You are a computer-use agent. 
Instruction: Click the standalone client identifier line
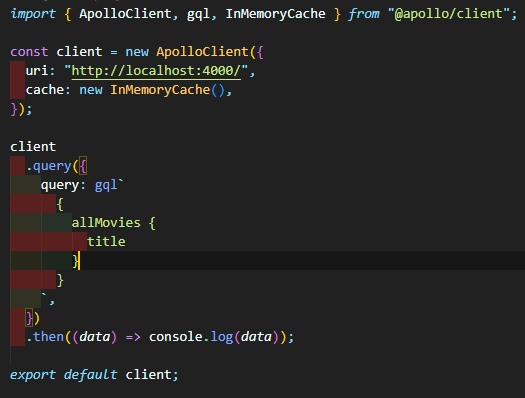coord(33,147)
